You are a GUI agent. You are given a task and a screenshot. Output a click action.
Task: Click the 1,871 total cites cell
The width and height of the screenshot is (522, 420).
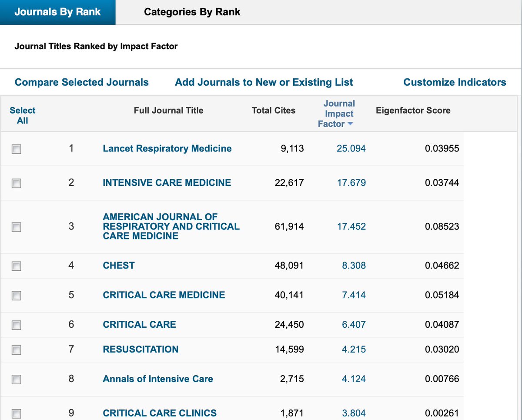293,413
